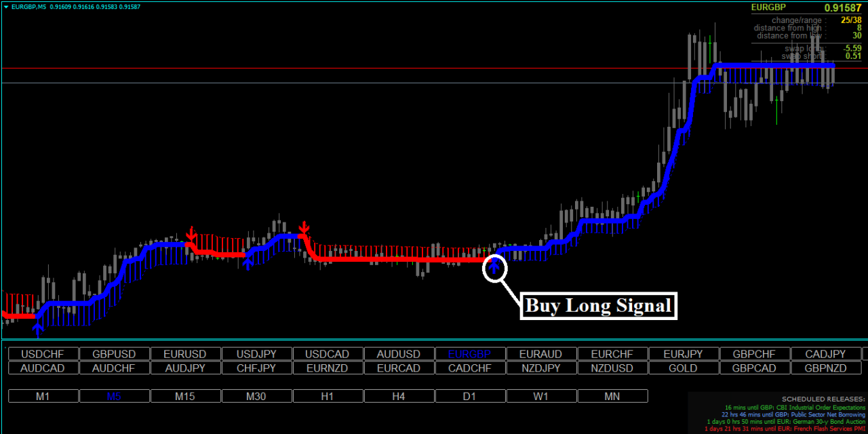Switch chart to NZDUSD
Viewport: 868px width, 434px height.
613,368
